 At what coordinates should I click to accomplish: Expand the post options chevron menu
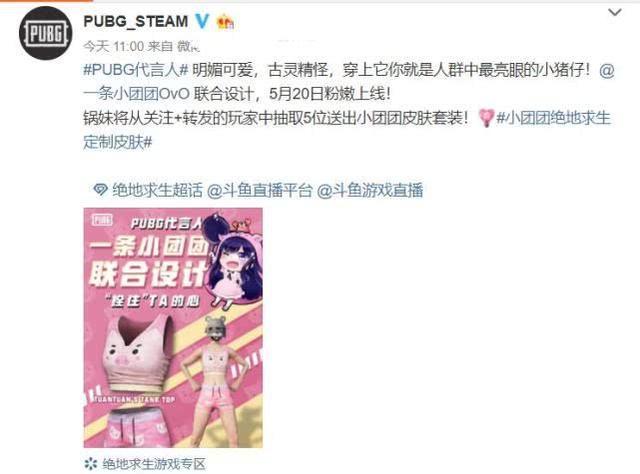tap(615, 13)
